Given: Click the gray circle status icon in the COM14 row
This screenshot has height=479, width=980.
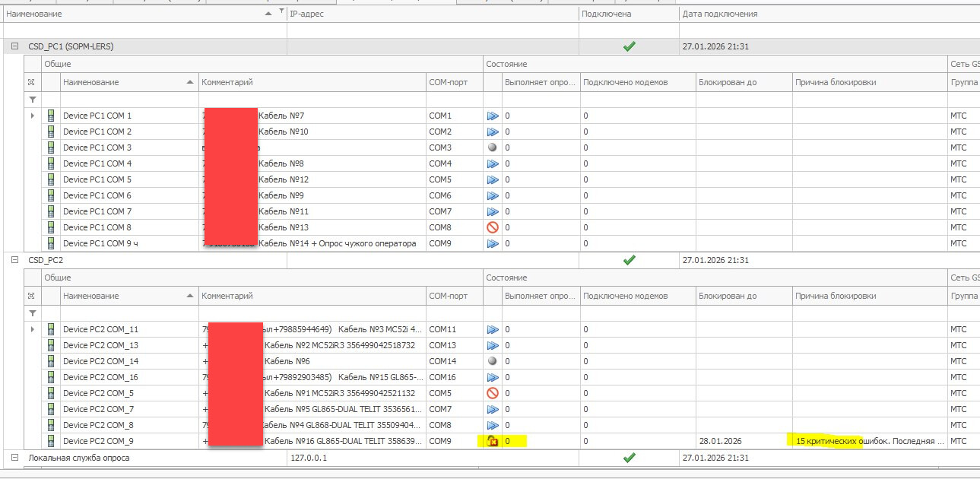Looking at the screenshot, I should (x=493, y=361).
